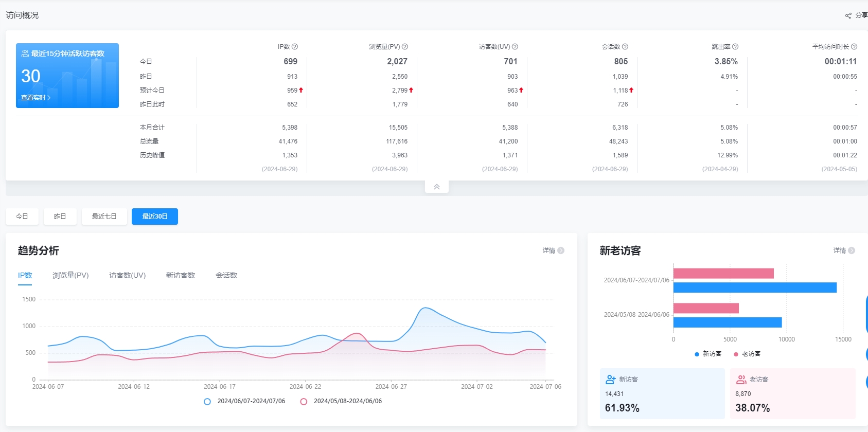Viewport: 868px width, 432px height.
Task: Click blue bar for 2024/05/08-2024/06/06
Action: [728, 322]
